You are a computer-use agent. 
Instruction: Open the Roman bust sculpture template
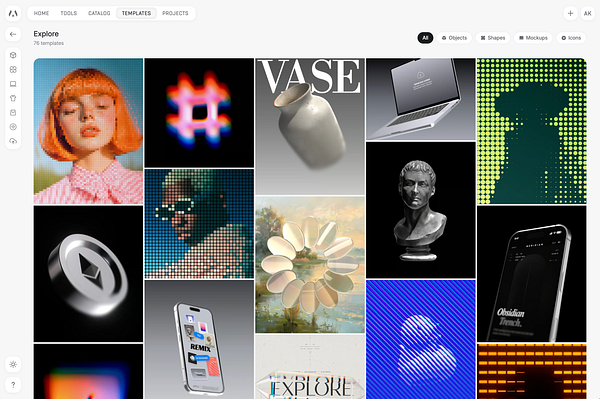[x=421, y=210]
